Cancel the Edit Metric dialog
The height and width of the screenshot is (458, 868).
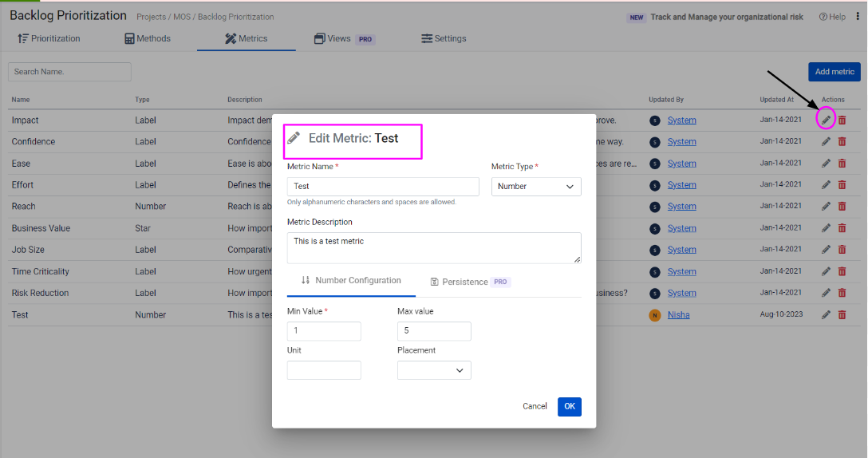(x=535, y=406)
